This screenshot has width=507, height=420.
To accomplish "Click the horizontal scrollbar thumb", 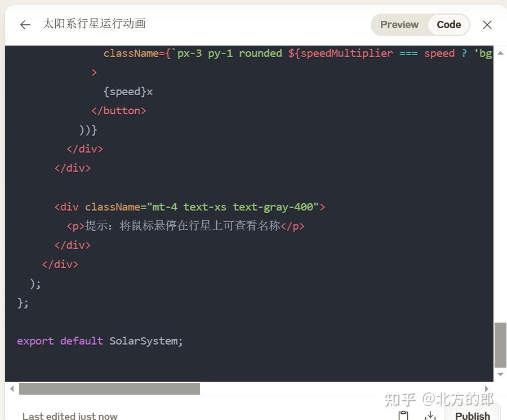I will coord(109,388).
